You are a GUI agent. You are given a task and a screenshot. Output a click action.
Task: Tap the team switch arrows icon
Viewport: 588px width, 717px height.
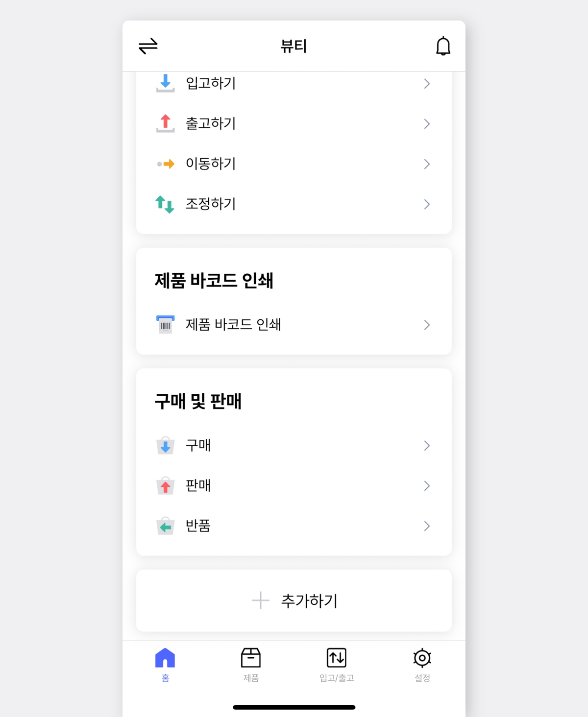148,46
